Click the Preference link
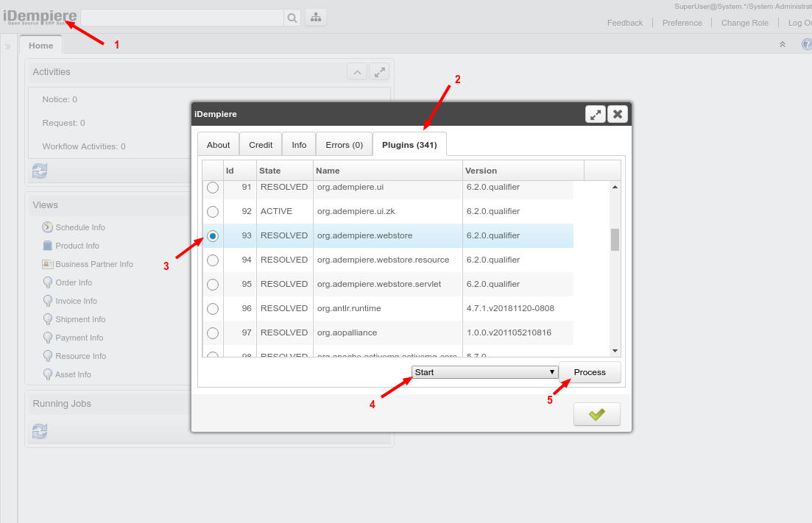 point(682,23)
